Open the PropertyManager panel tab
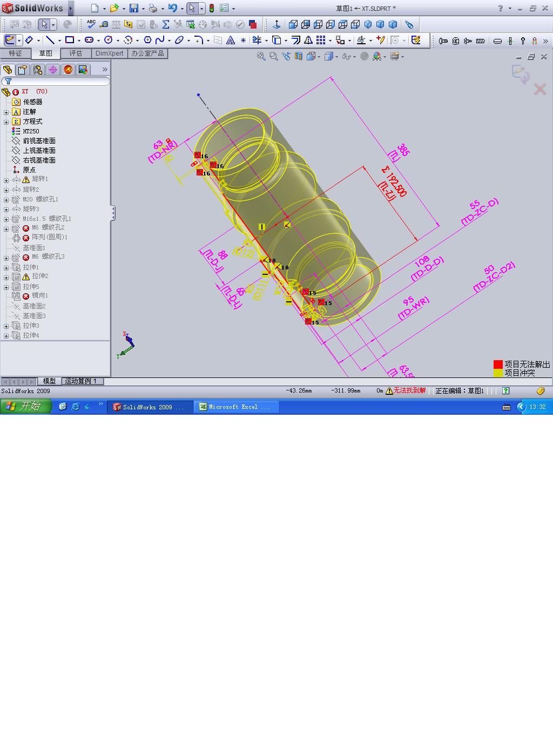The image size is (553, 756). [22, 70]
